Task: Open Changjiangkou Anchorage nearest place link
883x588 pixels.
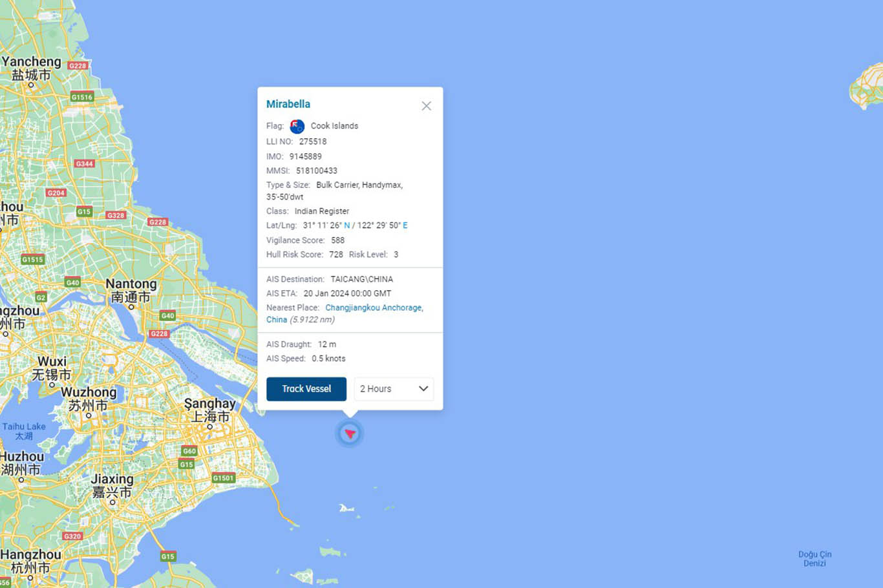Action: click(x=374, y=308)
